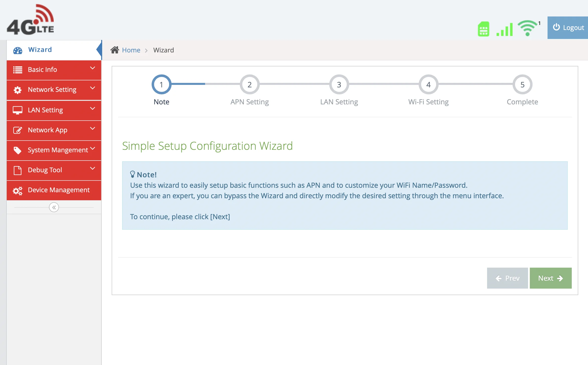This screenshot has width=588, height=365.
Task: Expand the Basic Info menu chevron
Action: [92, 68]
